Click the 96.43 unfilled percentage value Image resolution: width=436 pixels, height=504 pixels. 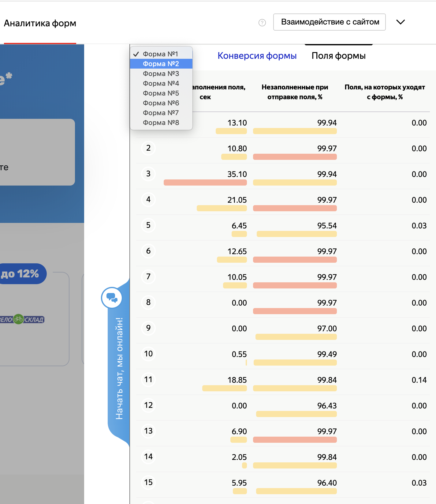click(x=327, y=406)
